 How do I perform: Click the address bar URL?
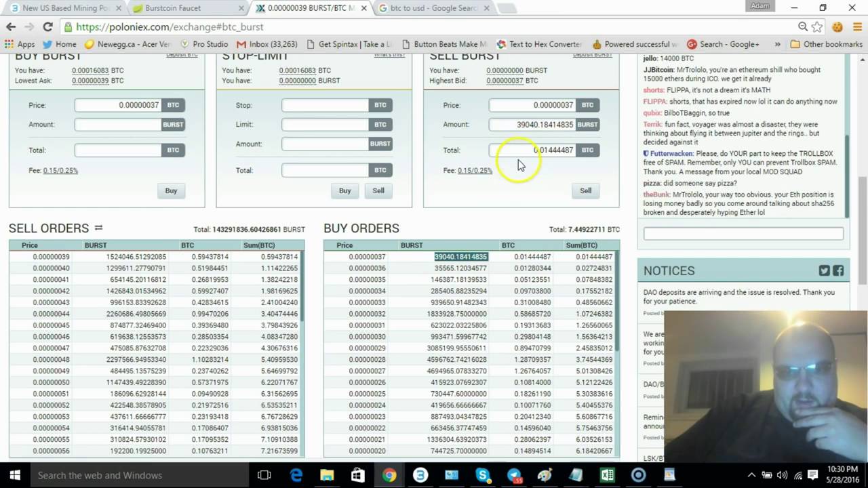point(170,26)
